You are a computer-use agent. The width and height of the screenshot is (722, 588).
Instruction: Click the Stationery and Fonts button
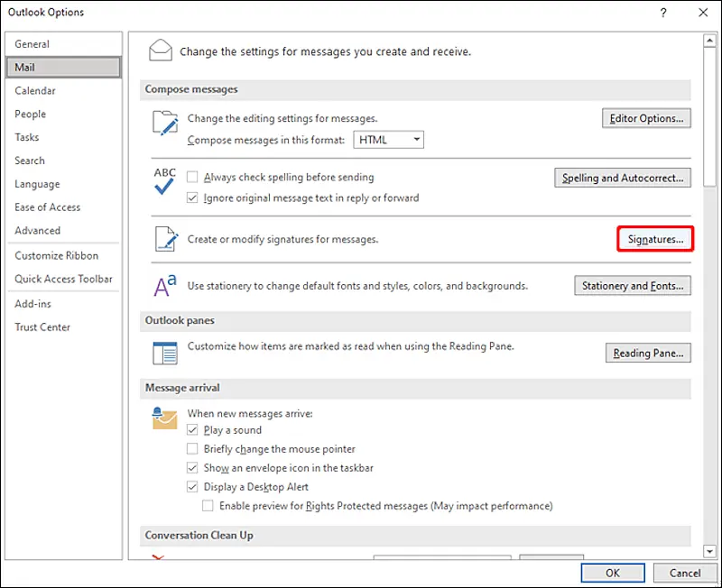click(x=632, y=285)
